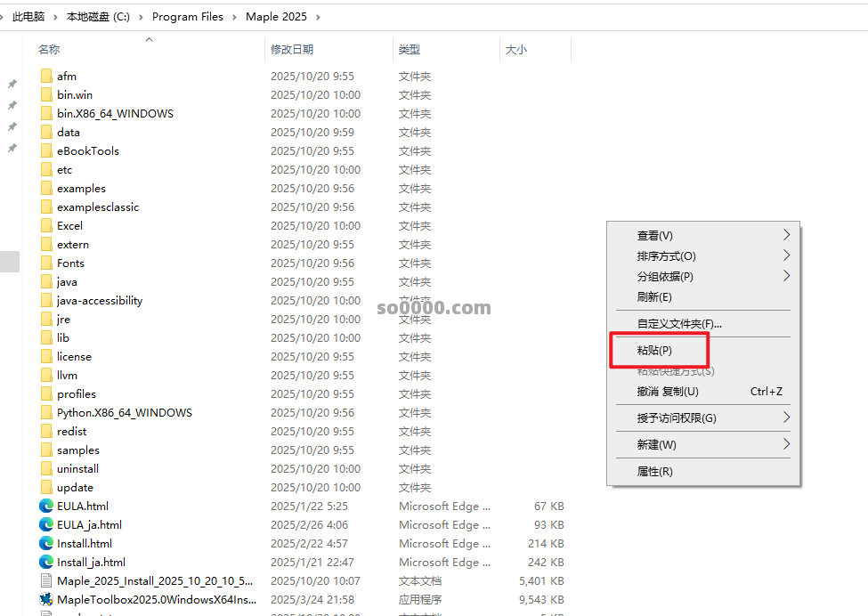Choose 粘贴(P) from the context menu
Image resolution: width=868 pixels, height=616 pixels.
654,351
